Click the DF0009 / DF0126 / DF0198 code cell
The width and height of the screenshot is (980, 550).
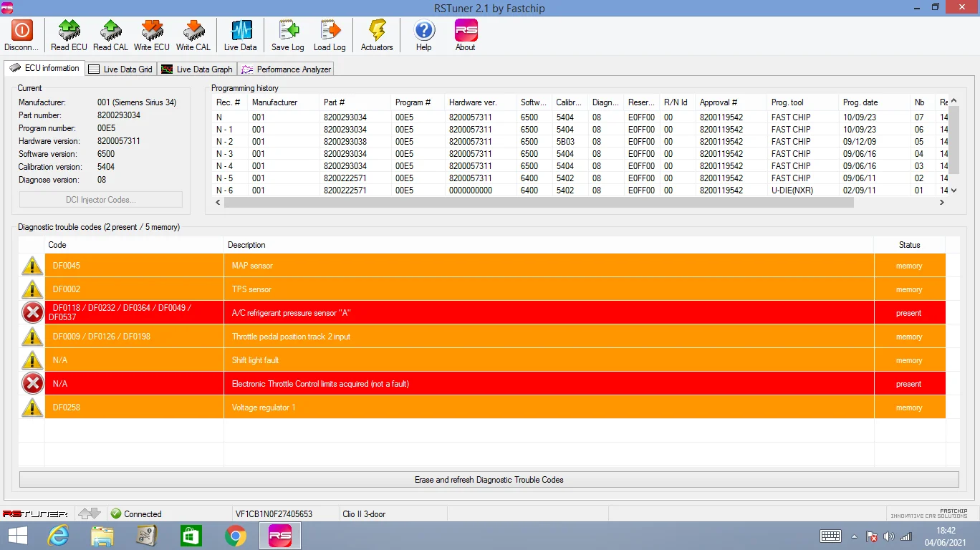(134, 337)
